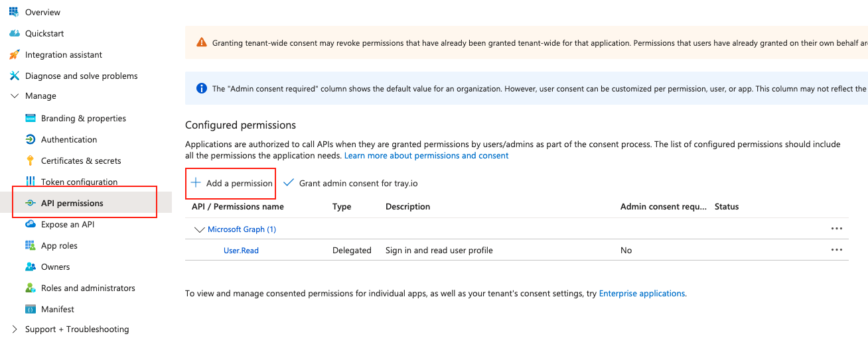Open Diagnose and solve problems
The height and width of the screenshot is (358, 868).
pos(82,76)
